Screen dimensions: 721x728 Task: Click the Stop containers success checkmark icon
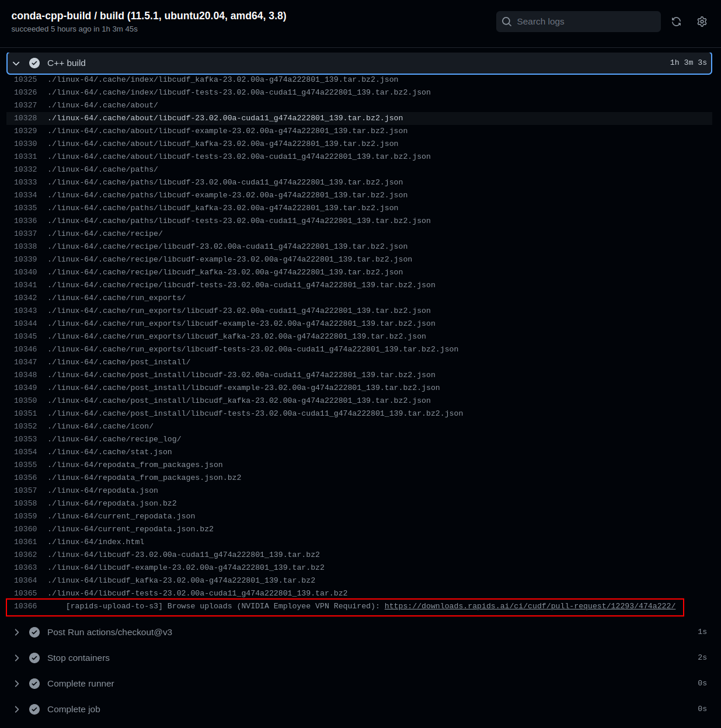point(34,658)
